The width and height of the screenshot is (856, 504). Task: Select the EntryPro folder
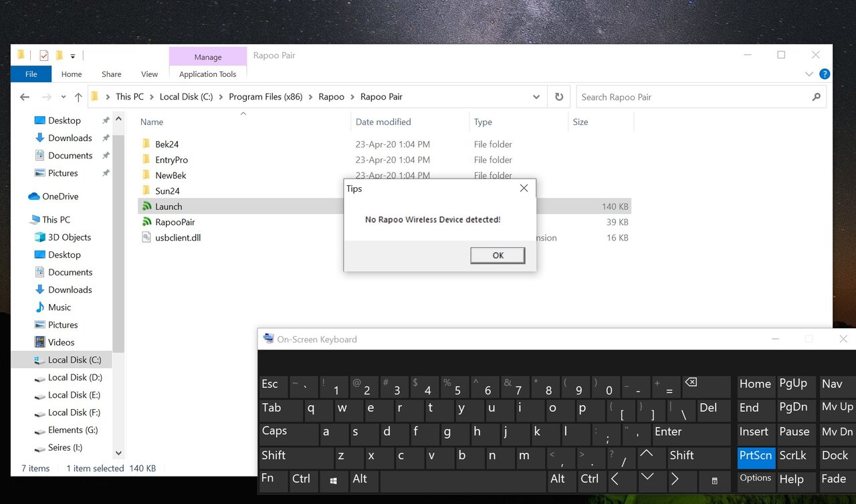171,160
